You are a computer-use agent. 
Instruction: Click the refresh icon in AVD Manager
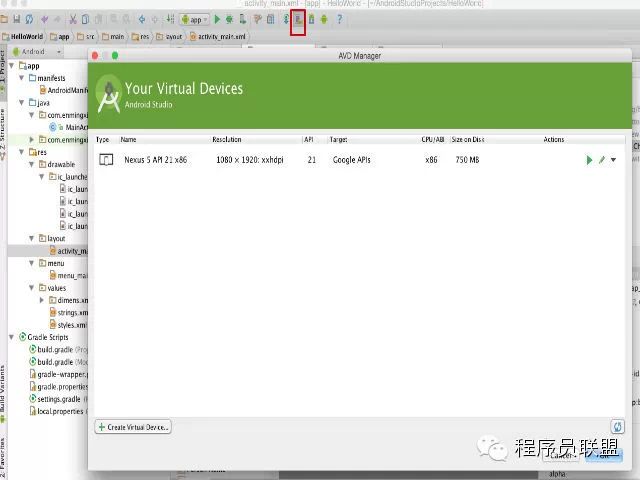pos(618,427)
